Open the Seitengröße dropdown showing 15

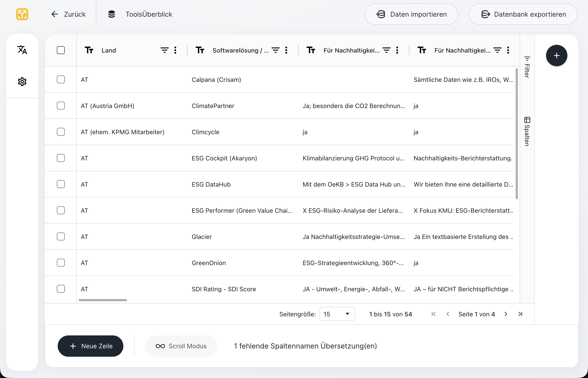pos(337,314)
